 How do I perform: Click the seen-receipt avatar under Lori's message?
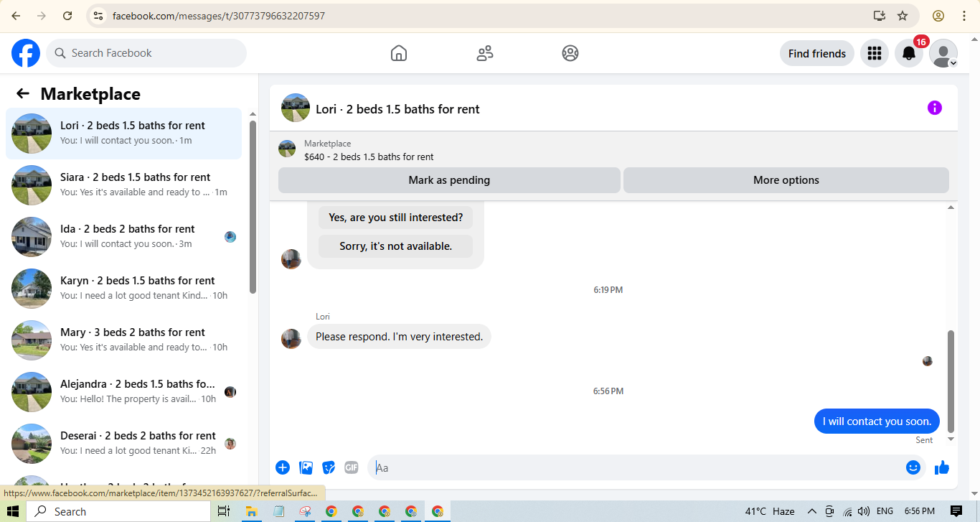click(x=928, y=361)
